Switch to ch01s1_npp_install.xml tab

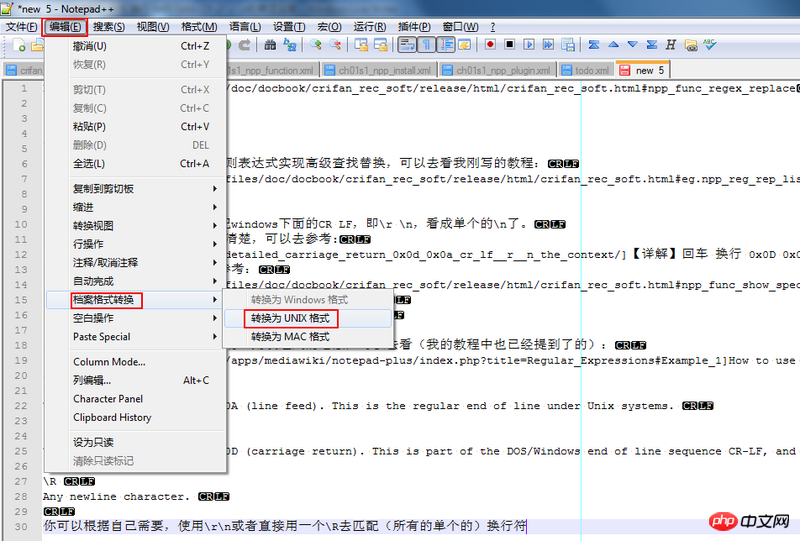click(x=378, y=70)
